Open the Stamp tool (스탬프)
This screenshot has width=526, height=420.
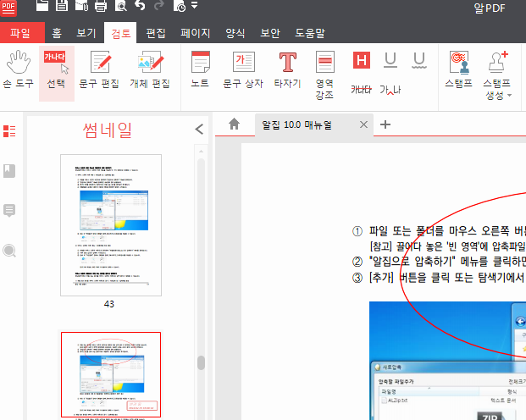(x=459, y=69)
